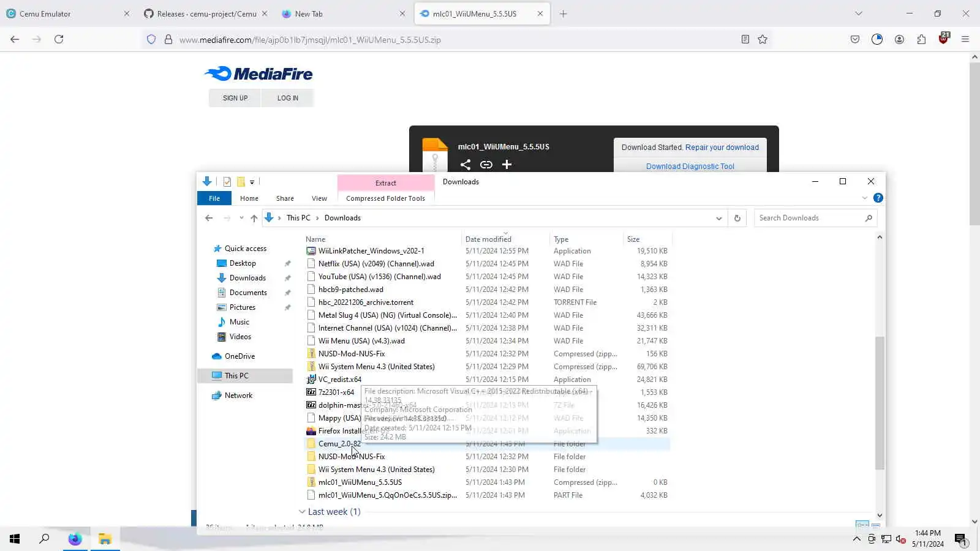This screenshot has height=551, width=980.
Task: Sort files by Name column header
Action: pyautogui.click(x=315, y=239)
